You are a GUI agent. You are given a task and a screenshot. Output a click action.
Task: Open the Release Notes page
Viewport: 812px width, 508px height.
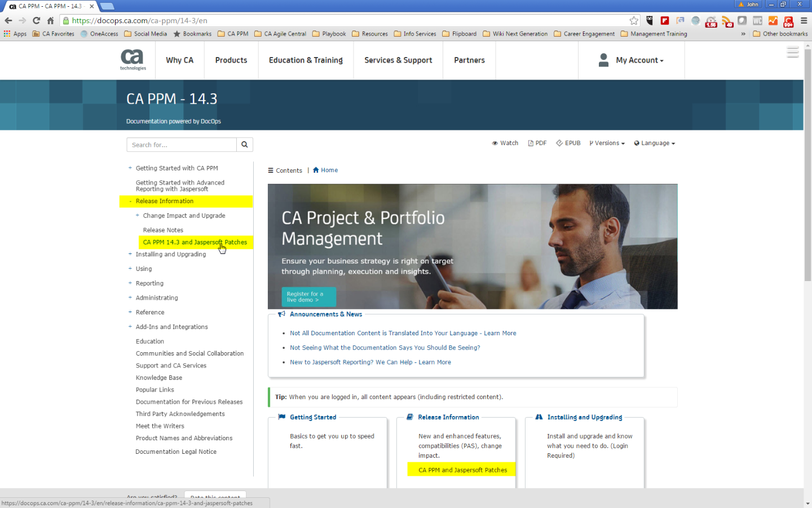(x=163, y=230)
